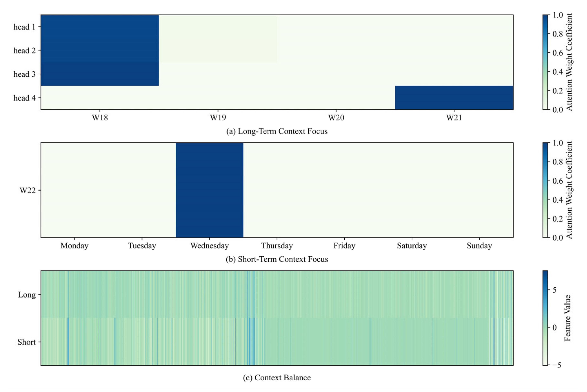
Task: Click the top attention weight colorbar
Action: 545,62
